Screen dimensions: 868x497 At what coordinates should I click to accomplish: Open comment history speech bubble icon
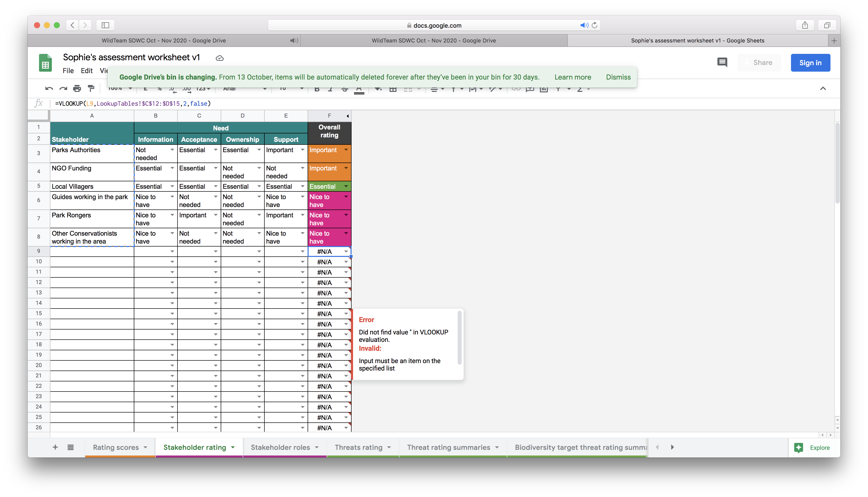click(x=722, y=62)
